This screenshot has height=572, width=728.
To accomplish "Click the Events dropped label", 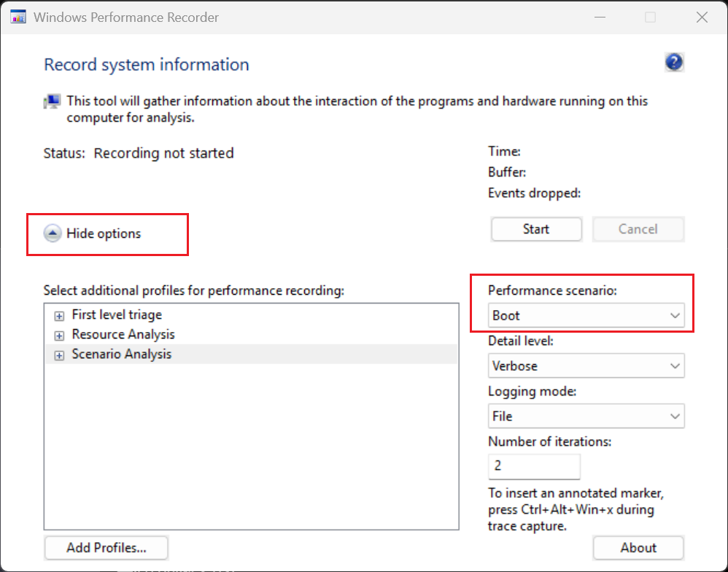I will (x=534, y=193).
